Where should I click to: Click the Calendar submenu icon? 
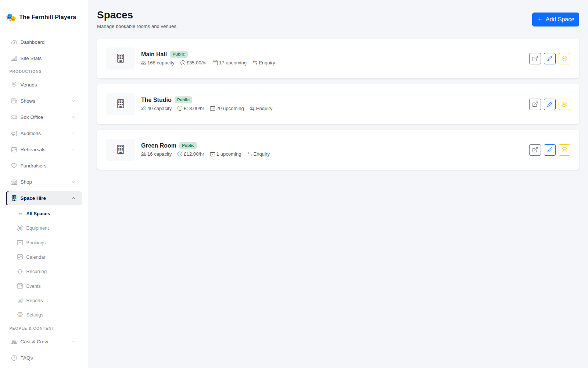click(x=20, y=257)
